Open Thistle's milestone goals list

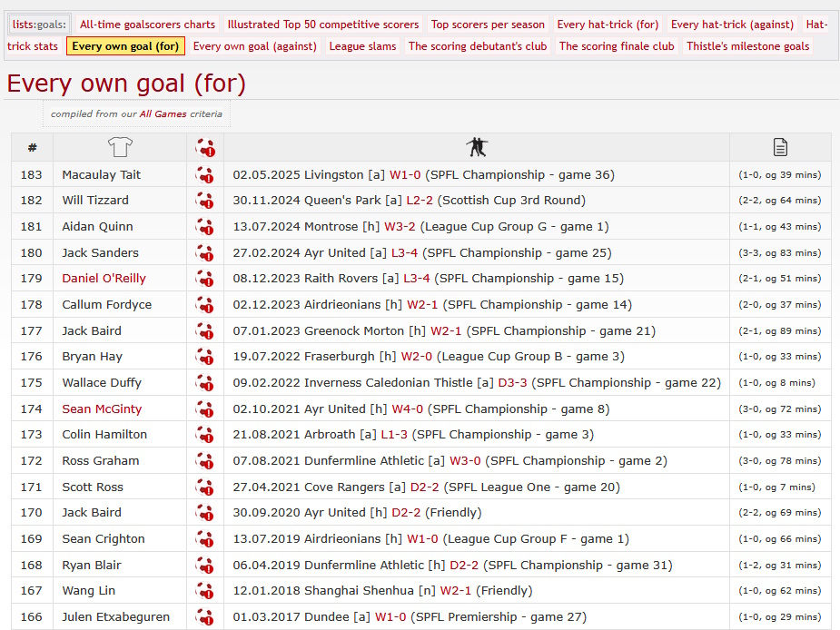point(748,46)
